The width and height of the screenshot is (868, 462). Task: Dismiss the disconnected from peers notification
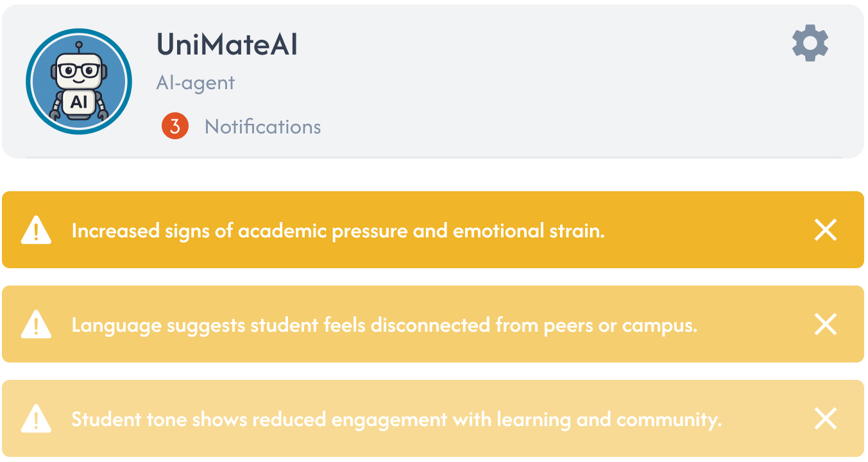point(825,324)
